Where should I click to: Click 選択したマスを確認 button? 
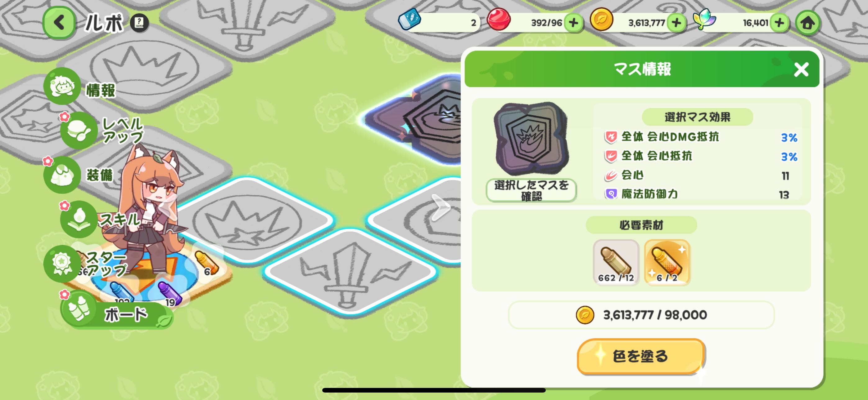(x=531, y=190)
